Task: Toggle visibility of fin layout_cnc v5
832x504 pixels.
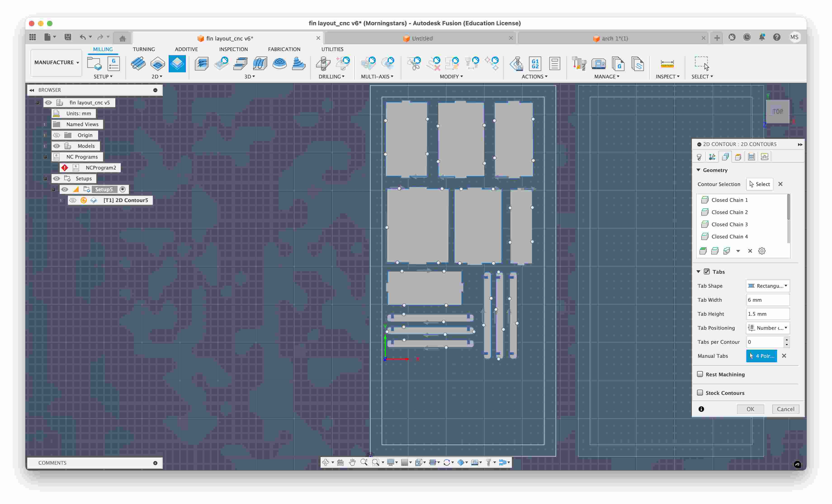Action: point(48,103)
